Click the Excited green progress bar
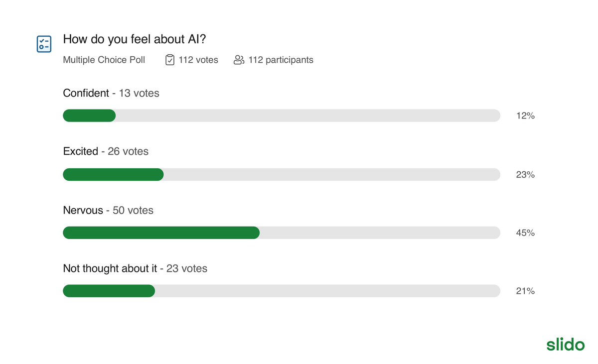 [x=113, y=174]
